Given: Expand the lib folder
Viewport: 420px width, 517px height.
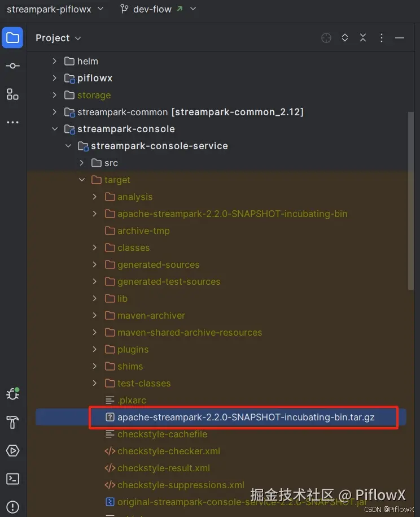Looking at the screenshot, I should 95,298.
